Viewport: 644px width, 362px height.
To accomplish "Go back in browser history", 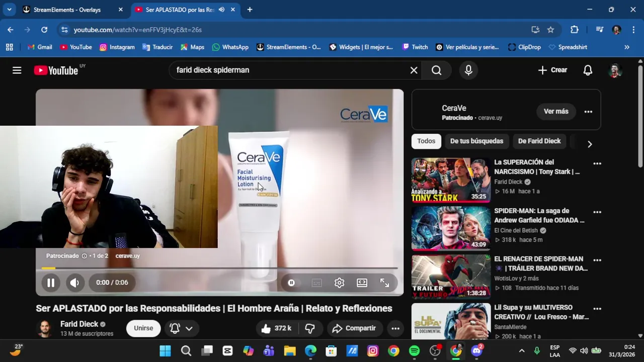I will (11, 30).
